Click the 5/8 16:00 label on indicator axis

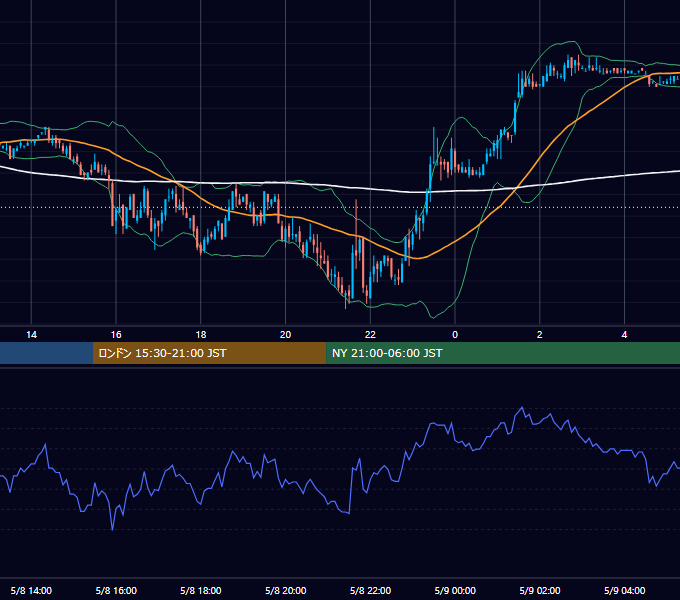coord(116,590)
